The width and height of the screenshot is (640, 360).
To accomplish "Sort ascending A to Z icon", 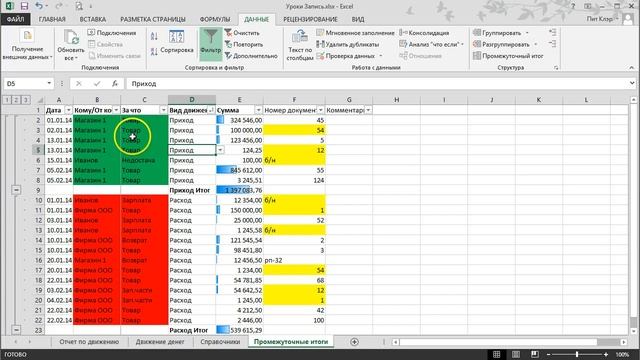I will point(154,37).
